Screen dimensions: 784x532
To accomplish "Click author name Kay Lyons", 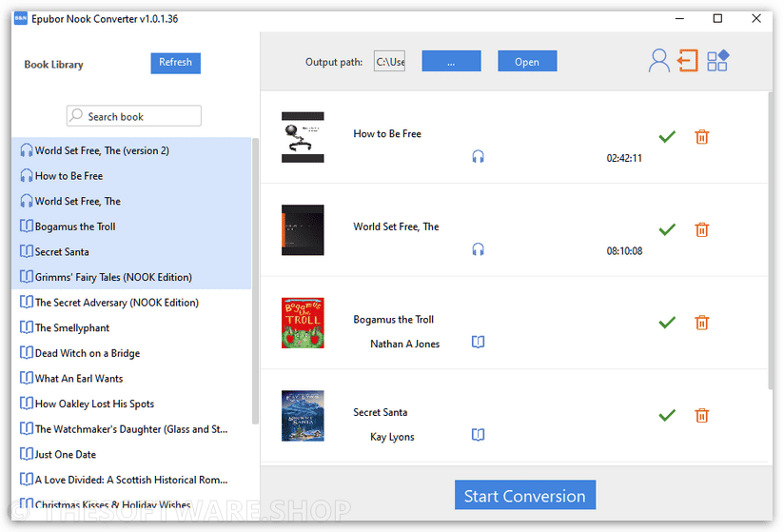I will coord(392,437).
